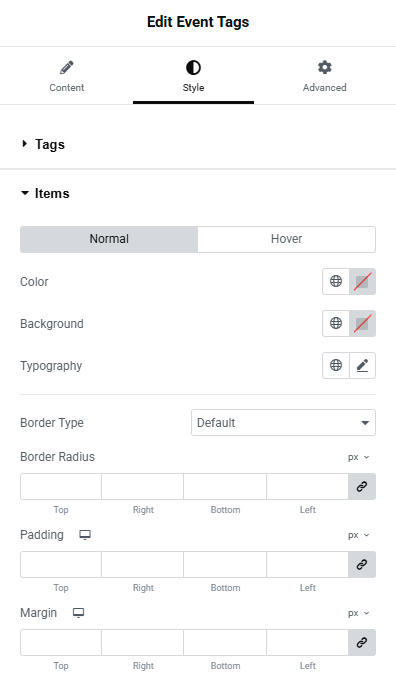Open the Color picker swatch
Viewport: 396px width, 686px height.
[362, 281]
